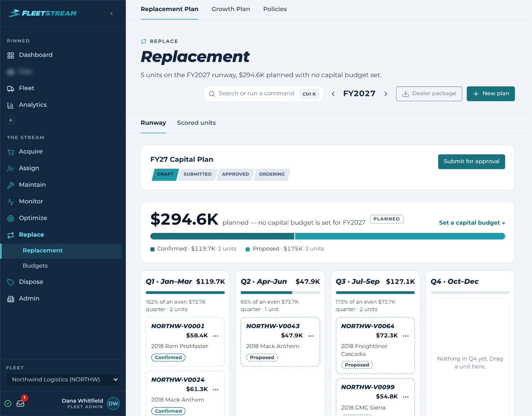Open Dashboard from pinned items

pyautogui.click(x=63, y=55)
